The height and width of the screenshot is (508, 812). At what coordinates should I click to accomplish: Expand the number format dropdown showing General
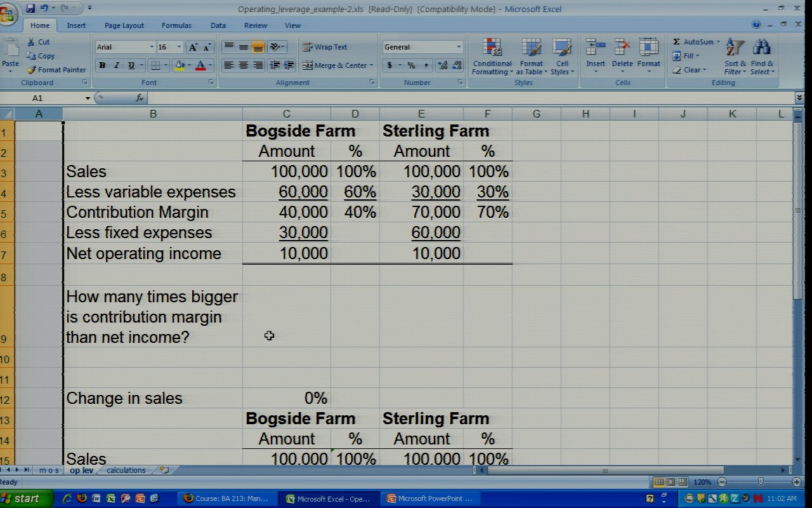point(459,47)
